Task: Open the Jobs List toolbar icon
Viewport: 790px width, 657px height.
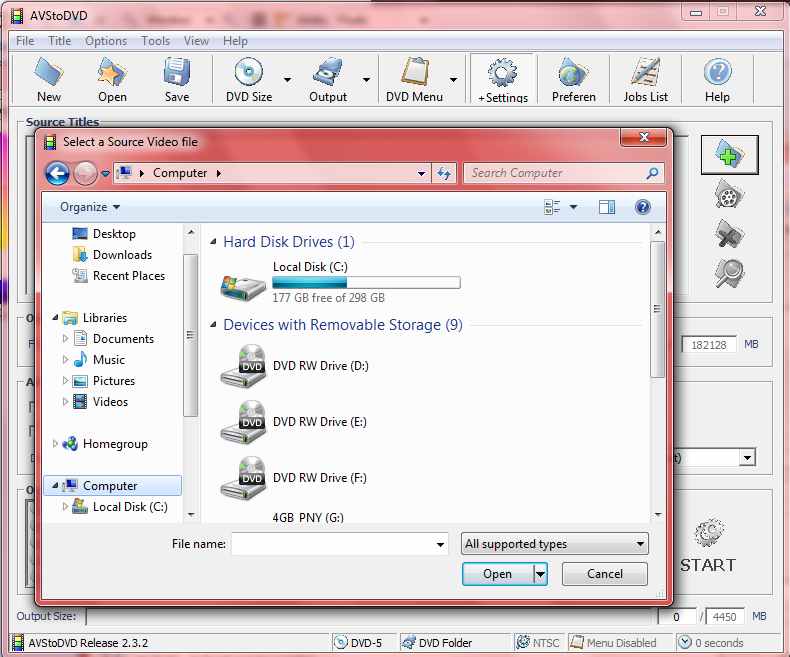Action: [x=645, y=72]
